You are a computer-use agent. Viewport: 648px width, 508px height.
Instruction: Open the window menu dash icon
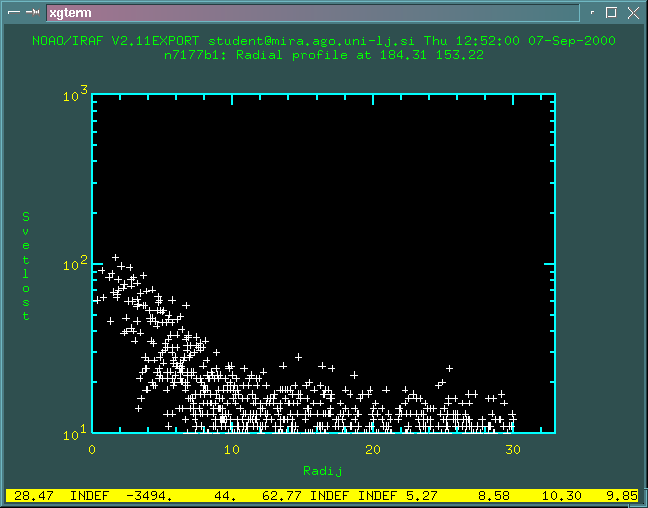point(14,12)
